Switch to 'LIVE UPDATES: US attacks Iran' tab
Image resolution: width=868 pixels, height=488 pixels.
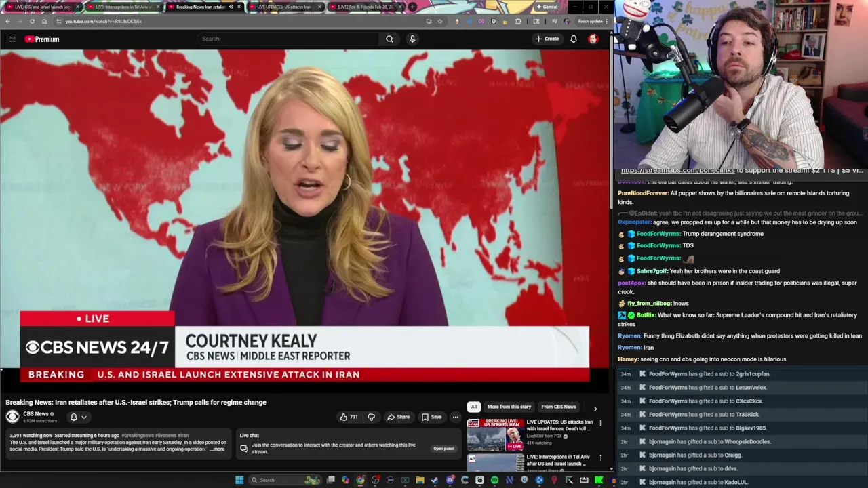click(x=283, y=7)
